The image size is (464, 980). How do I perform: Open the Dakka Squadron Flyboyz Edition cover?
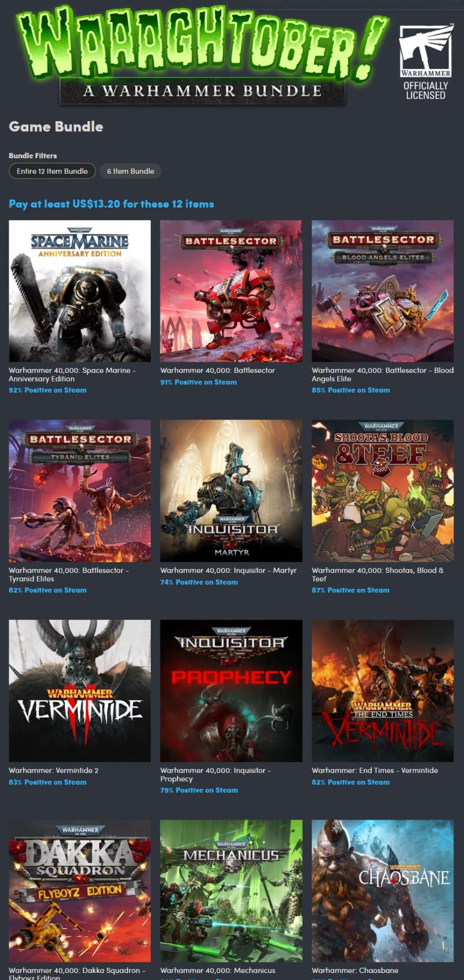79,891
